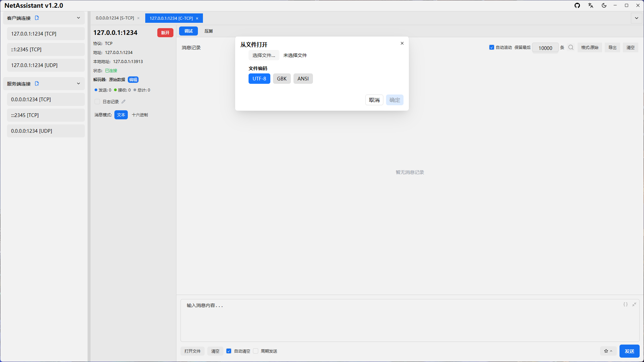Click the message search magnifier icon
Viewport: 644px width, 362px height.
571,48
